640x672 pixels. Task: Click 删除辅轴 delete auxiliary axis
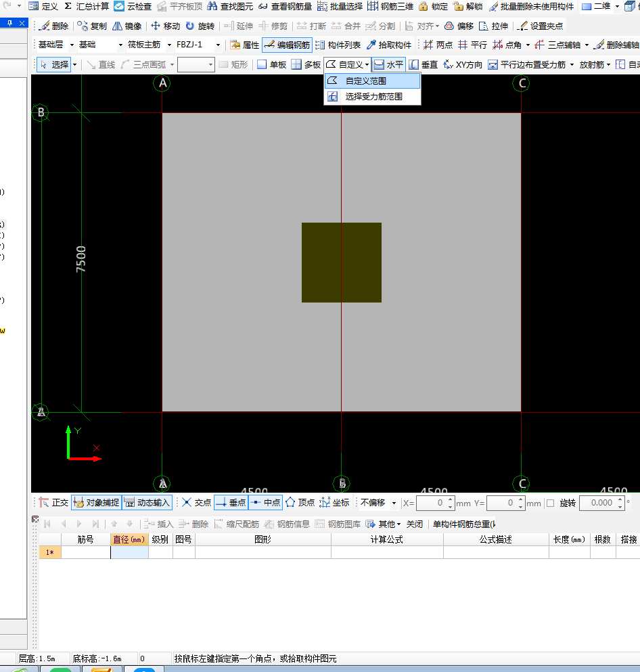tap(617, 45)
